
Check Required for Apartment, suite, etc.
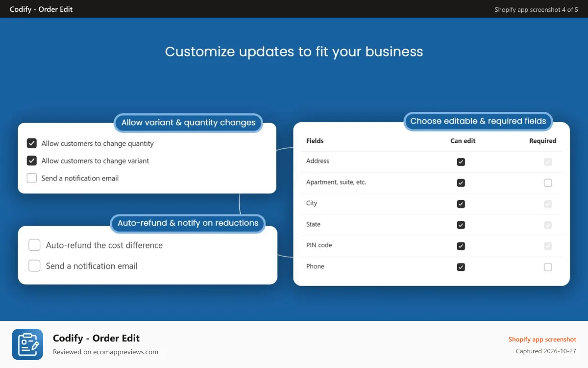pos(548,183)
